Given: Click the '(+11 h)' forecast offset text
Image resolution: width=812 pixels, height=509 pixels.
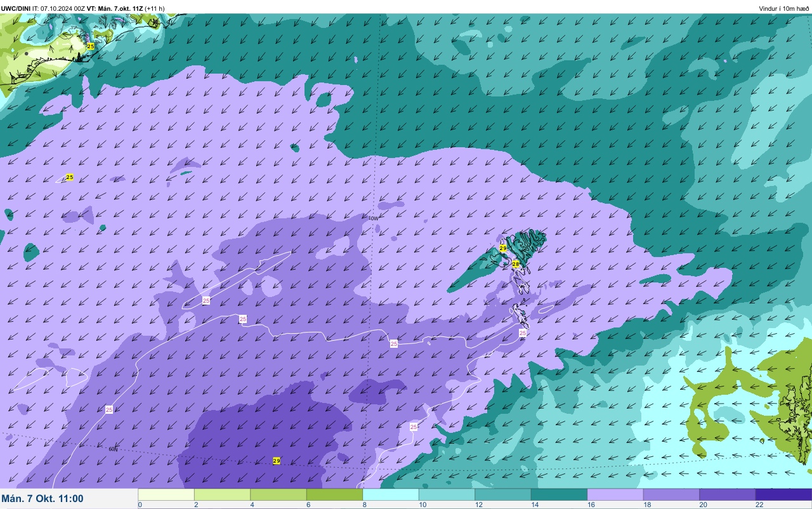Looking at the screenshot, I should click(155, 8).
